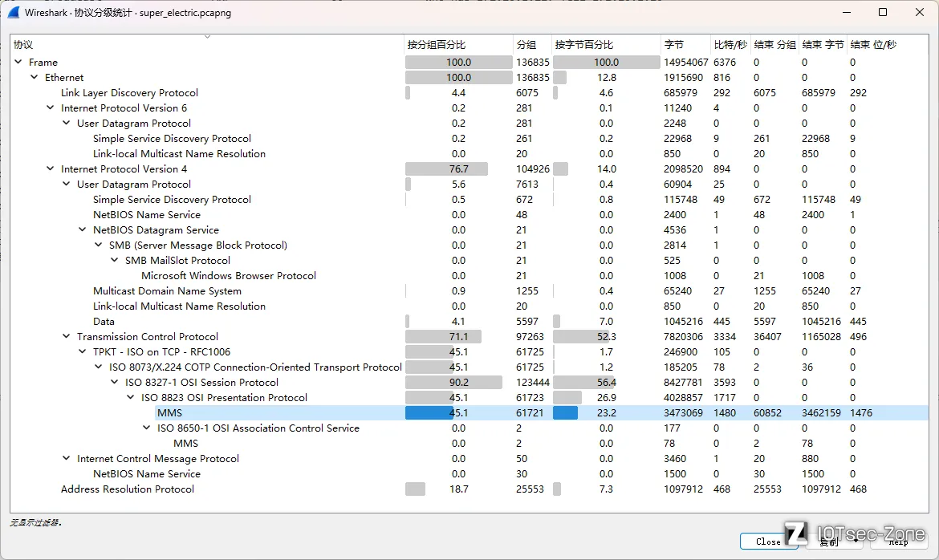Sort by the 结束 字节 column header
This screenshot has height=560, width=939.
(823, 44)
